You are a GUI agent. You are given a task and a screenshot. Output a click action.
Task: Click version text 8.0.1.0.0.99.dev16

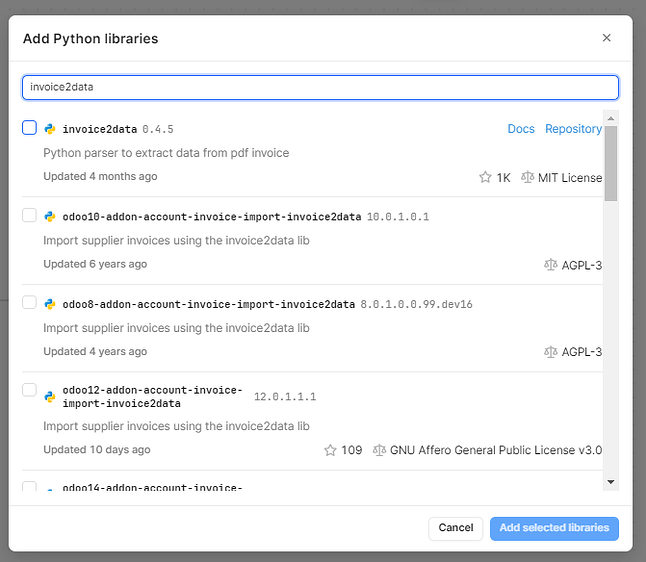pyautogui.click(x=417, y=304)
